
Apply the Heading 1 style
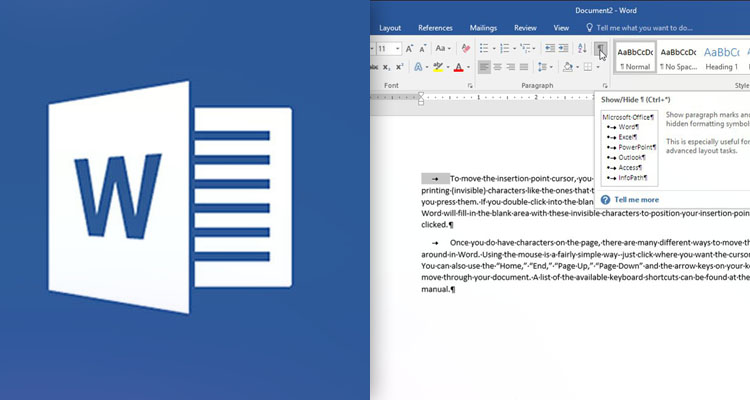pyautogui.click(x=721, y=57)
